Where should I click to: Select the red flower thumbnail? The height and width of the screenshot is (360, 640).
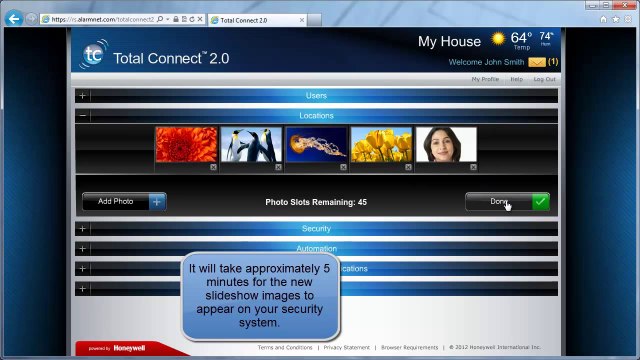click(x=186, y=144)
